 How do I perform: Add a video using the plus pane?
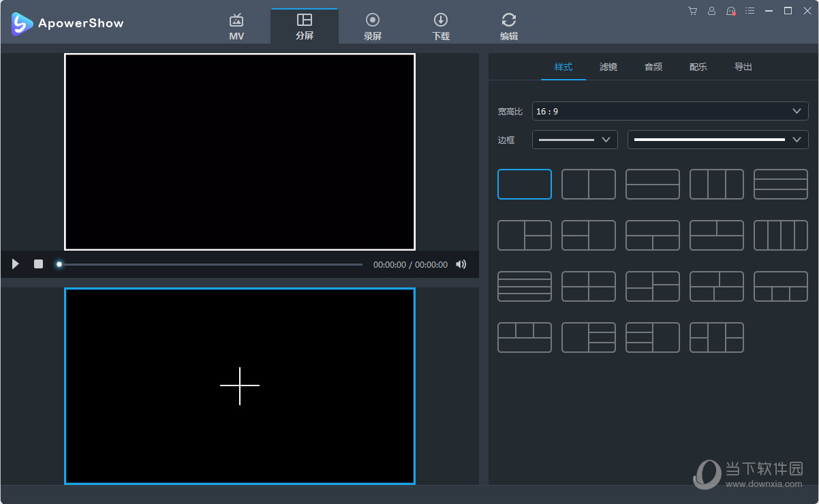(x=240, y=385)
